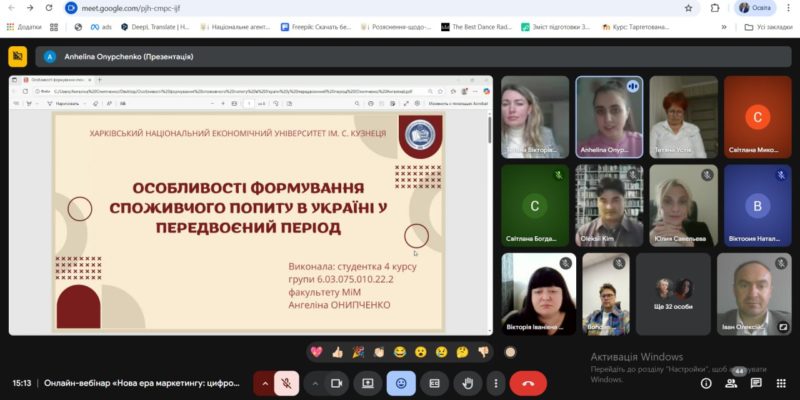Open the 'Ще 32 особи' participants tile
This screenshot has width=800, height=400.
[673, 293]
